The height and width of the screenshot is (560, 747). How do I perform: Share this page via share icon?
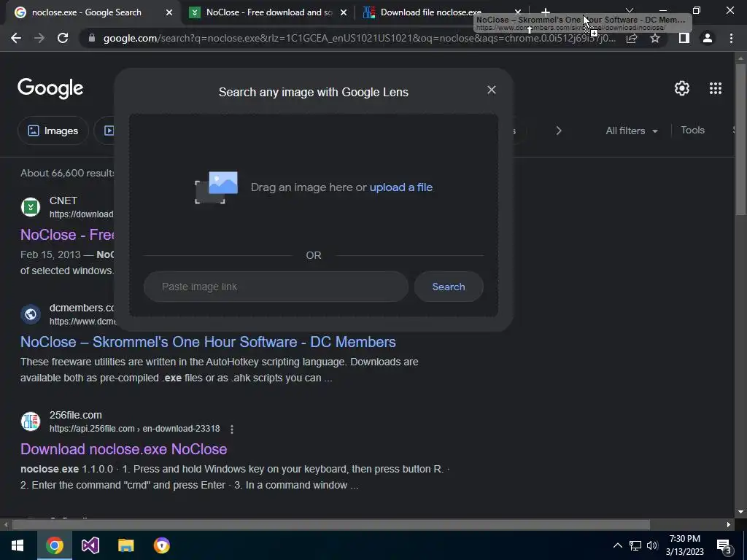click(632, 38)
